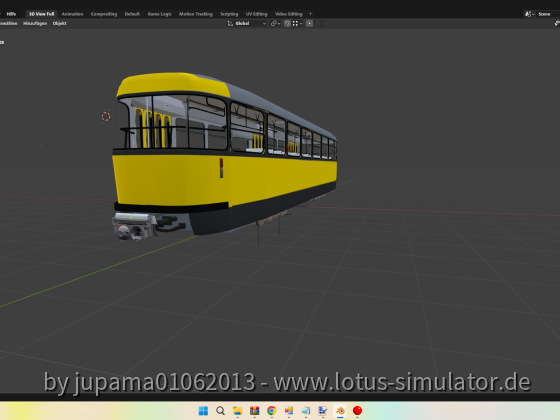The height and width of the screenshot is (420, 560).
Task: Open the Hilfe menu
Action: pyautogui.click(x=11, y=14)
